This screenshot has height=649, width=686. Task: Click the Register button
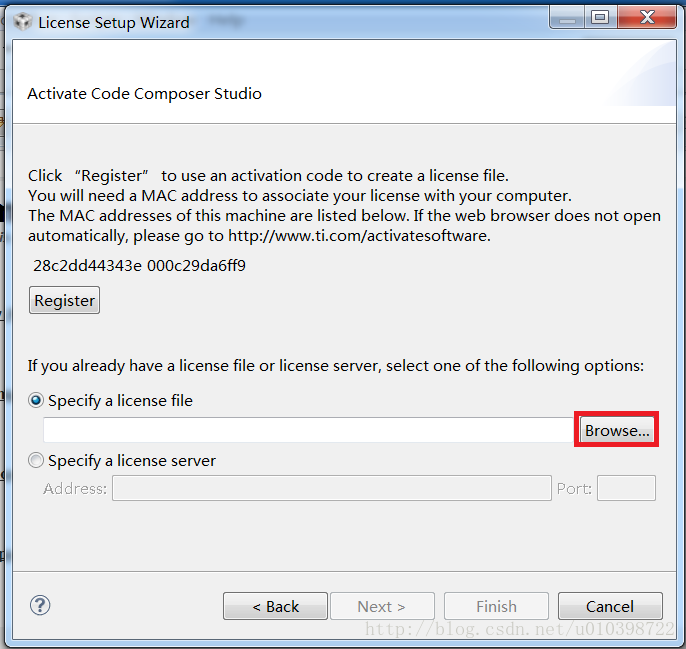[64, 300]
